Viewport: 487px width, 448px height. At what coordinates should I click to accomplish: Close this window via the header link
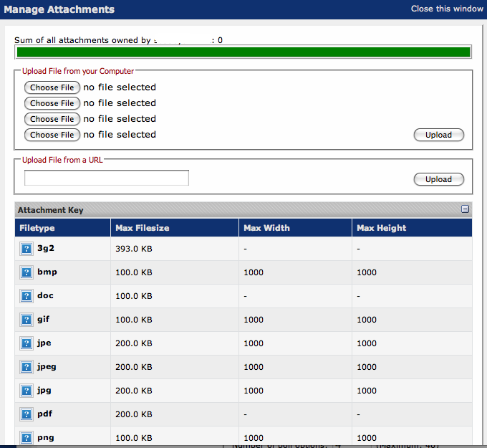[447, 9]
